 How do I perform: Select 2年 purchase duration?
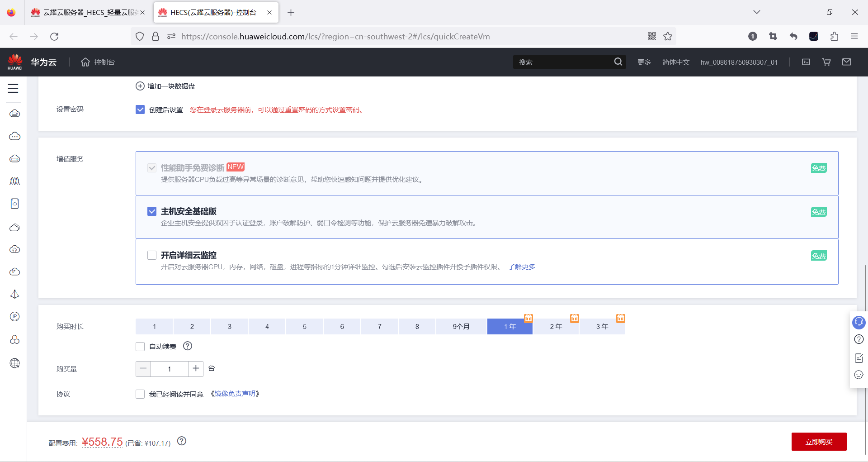point(556,326)
